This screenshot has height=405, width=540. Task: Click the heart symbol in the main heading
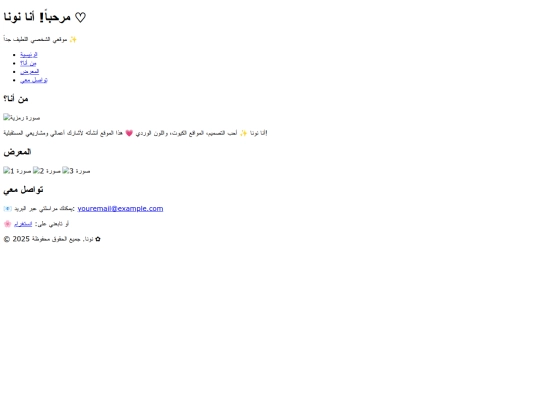click(x=80, y=18)
